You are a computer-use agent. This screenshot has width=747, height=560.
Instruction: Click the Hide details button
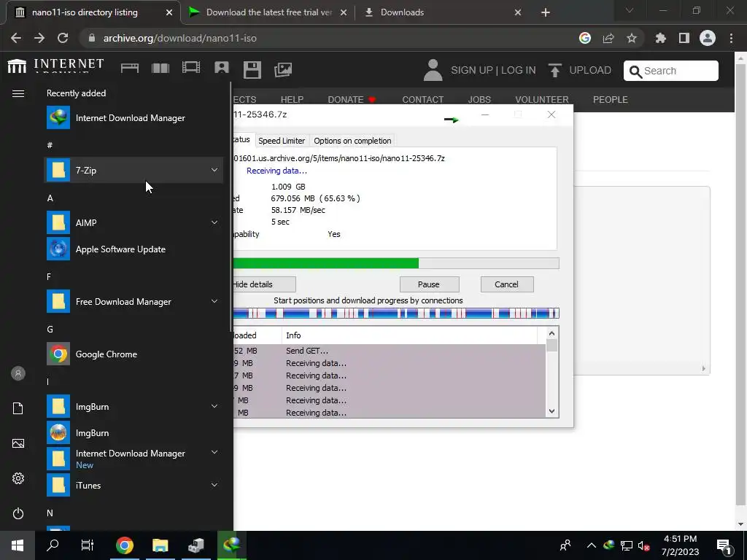click(263, 284)
